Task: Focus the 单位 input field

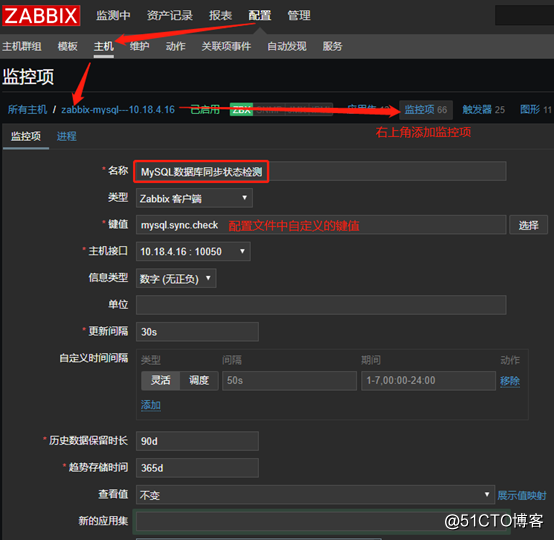Action: (x=321, y=305)
